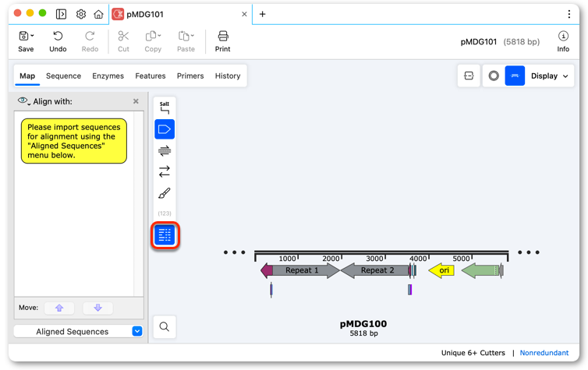Open the three-dot overflow menu

tap(569, 14)
